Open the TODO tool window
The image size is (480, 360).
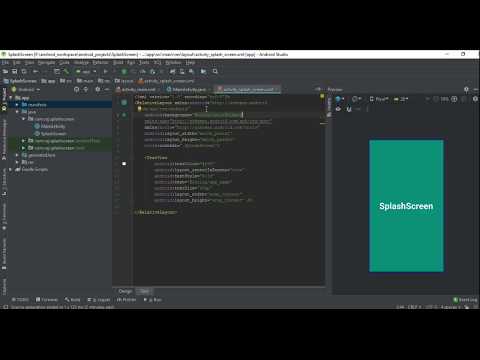tap(20, 300)
